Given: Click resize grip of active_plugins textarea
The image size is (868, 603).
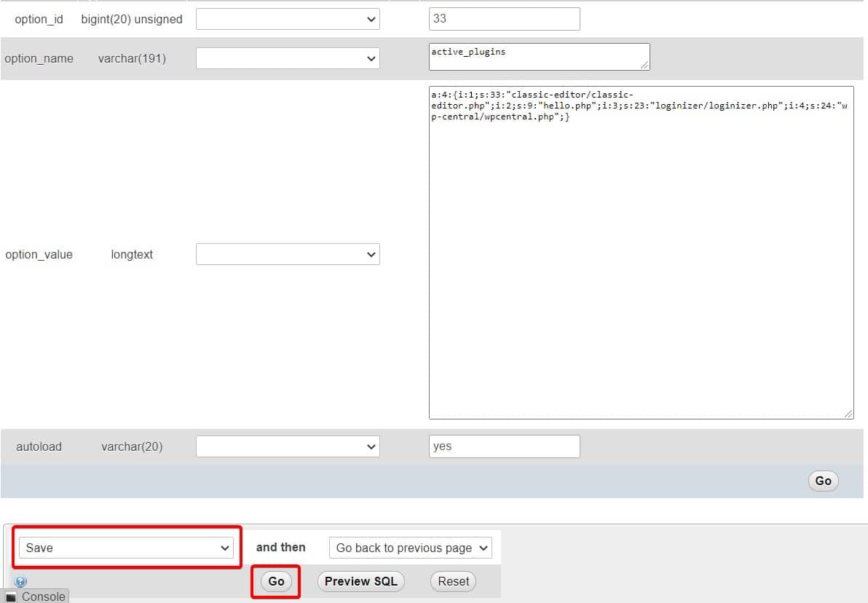Looking at the screenshot, I should [x=644, y=65].
